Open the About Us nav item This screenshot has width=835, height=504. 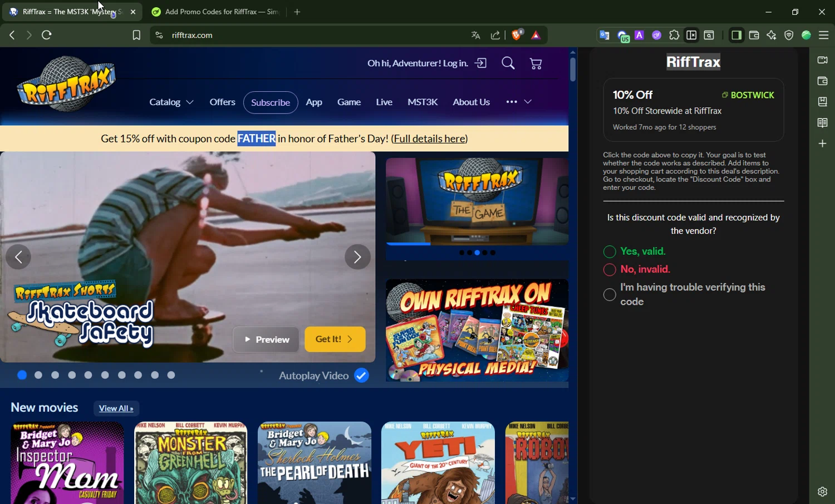coord(471,102)
